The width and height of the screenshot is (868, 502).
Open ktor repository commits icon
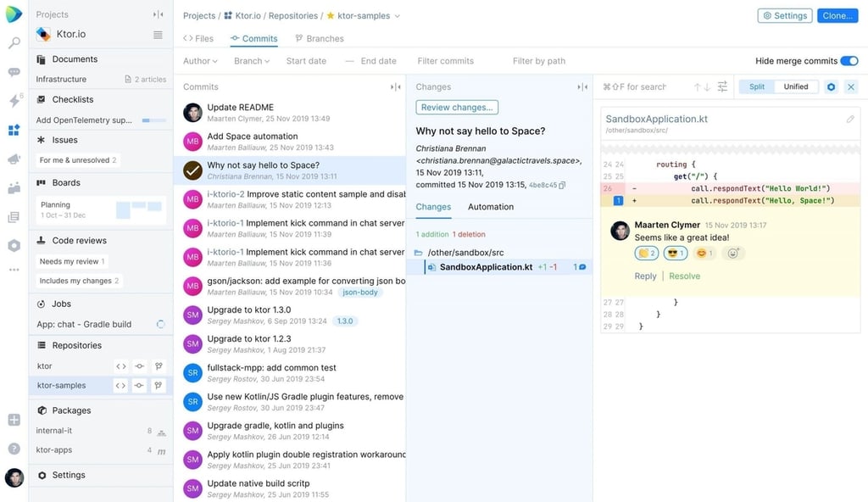[x=140, y=366]
